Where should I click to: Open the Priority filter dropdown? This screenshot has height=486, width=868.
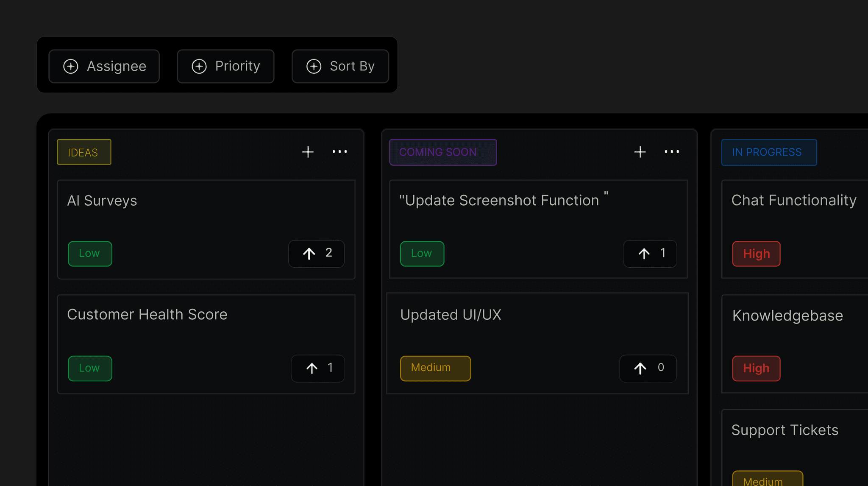click(x=225, y=66)
